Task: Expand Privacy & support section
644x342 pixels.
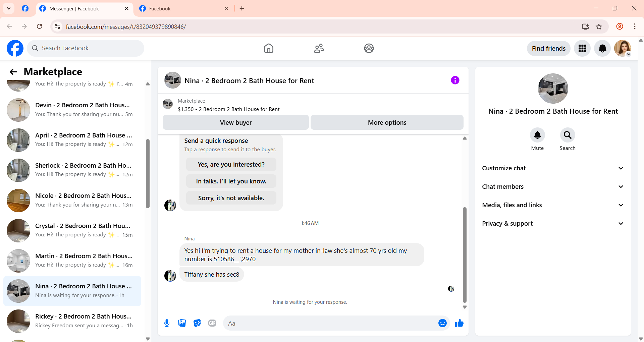Action: pos(553,224)
